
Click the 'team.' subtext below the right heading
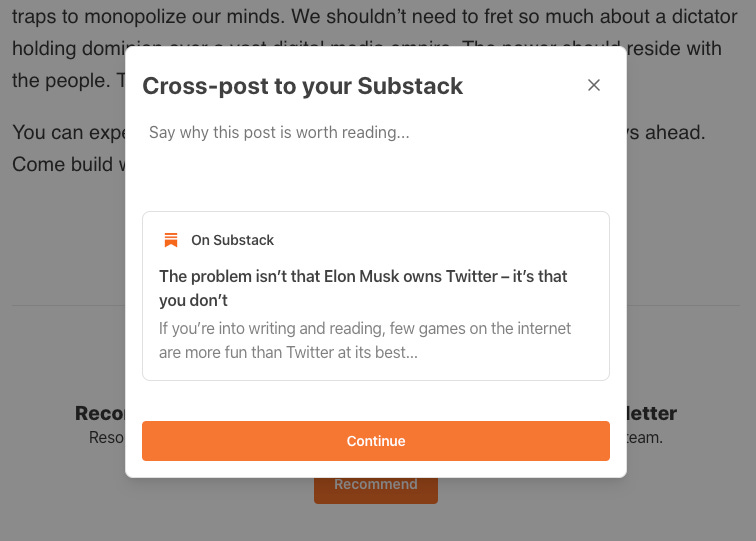[x=645, y=437]
